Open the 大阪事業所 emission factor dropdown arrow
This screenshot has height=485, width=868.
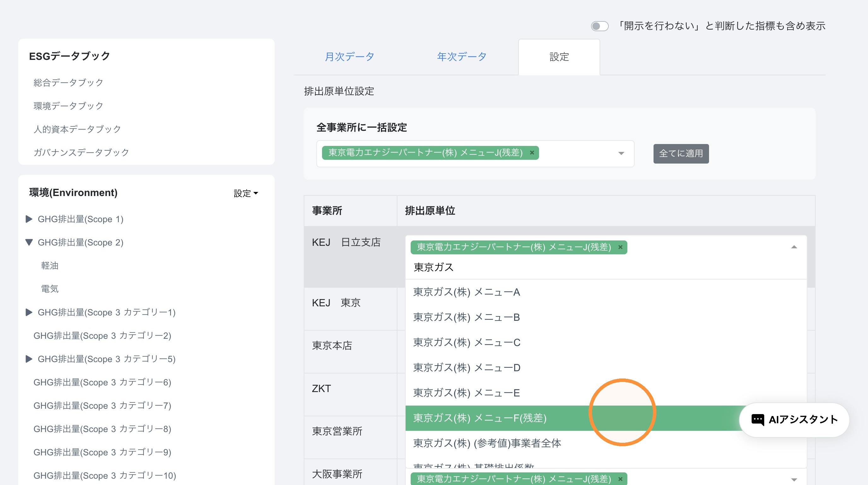pyautogui.click(x=794, y=480)
